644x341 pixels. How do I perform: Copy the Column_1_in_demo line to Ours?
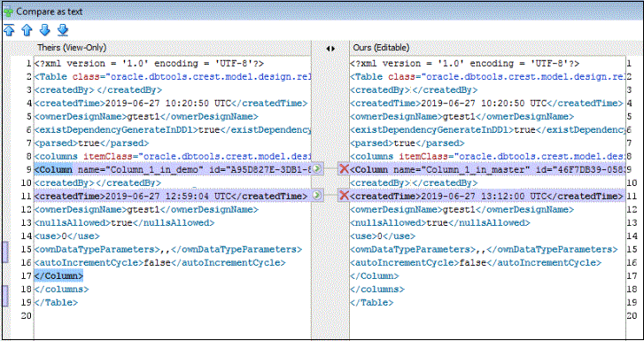click(317, 168)
